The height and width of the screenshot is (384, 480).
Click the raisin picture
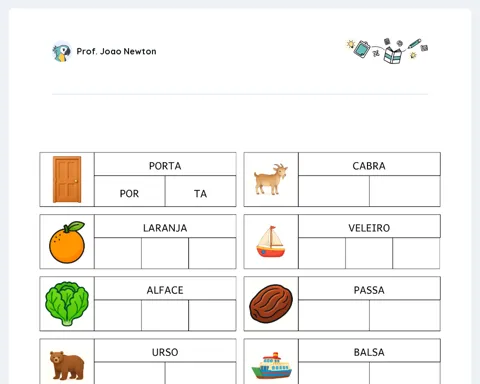click(x=271, y=304)
